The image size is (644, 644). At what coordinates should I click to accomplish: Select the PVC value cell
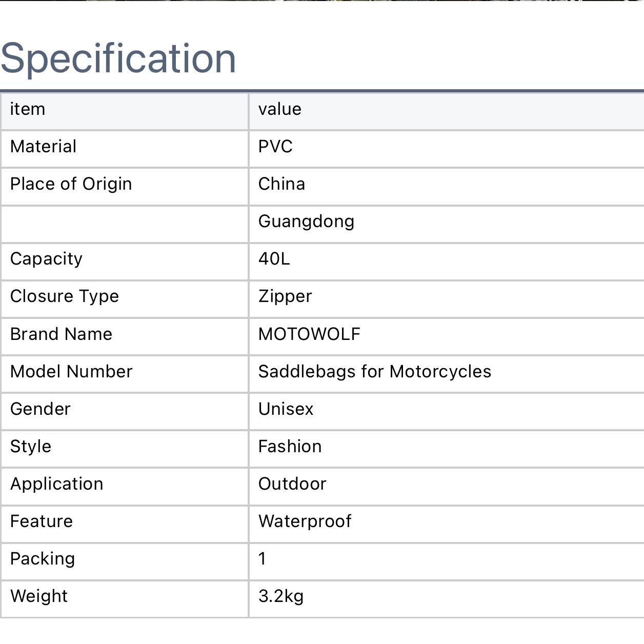pyautogui.click(x=275, y=147)
